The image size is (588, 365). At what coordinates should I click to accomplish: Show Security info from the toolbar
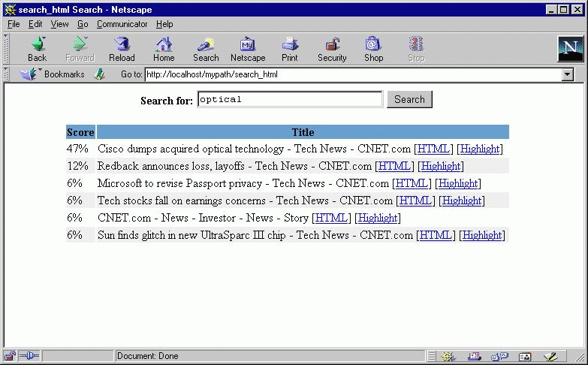pos(332,49)
